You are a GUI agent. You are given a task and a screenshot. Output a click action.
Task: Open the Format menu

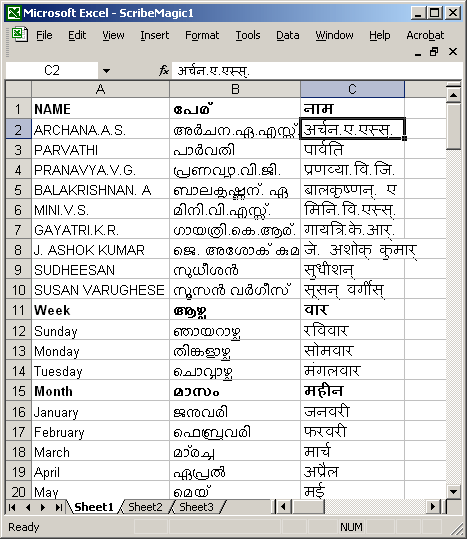pos(202,35)
